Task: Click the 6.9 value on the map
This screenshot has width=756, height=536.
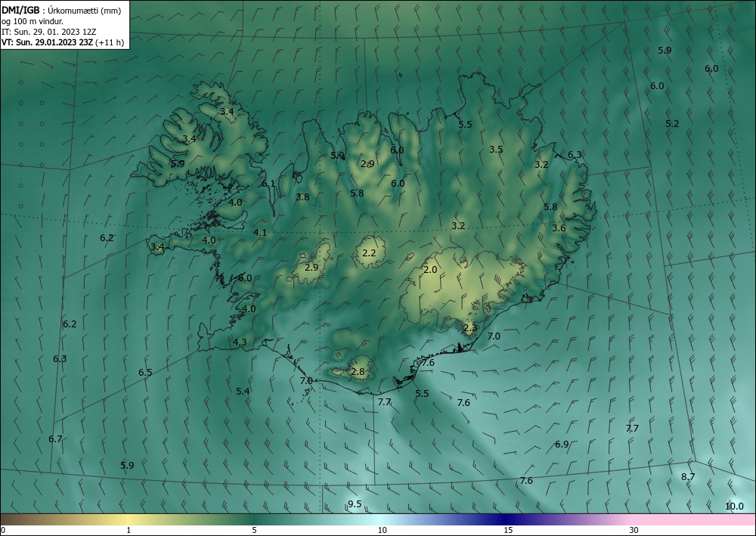Action: coord(562,445)
